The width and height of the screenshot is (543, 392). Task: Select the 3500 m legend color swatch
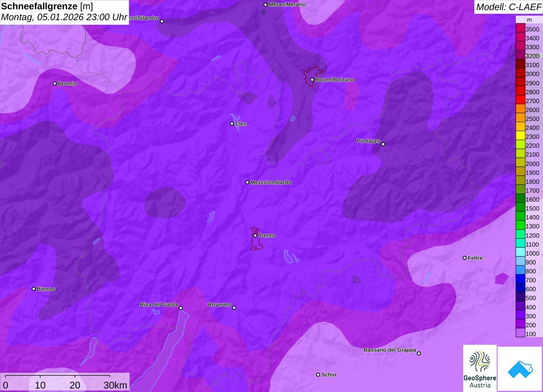pos(521,28)
